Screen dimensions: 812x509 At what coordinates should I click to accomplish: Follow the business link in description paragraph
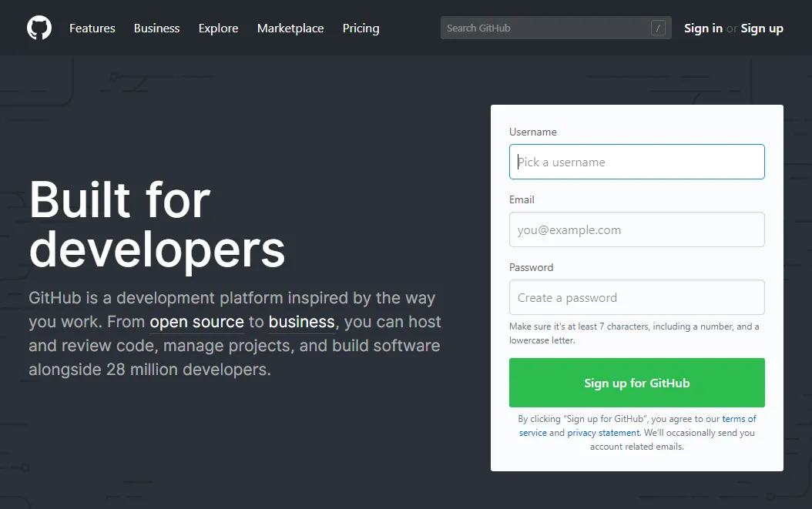click(301, 322)
